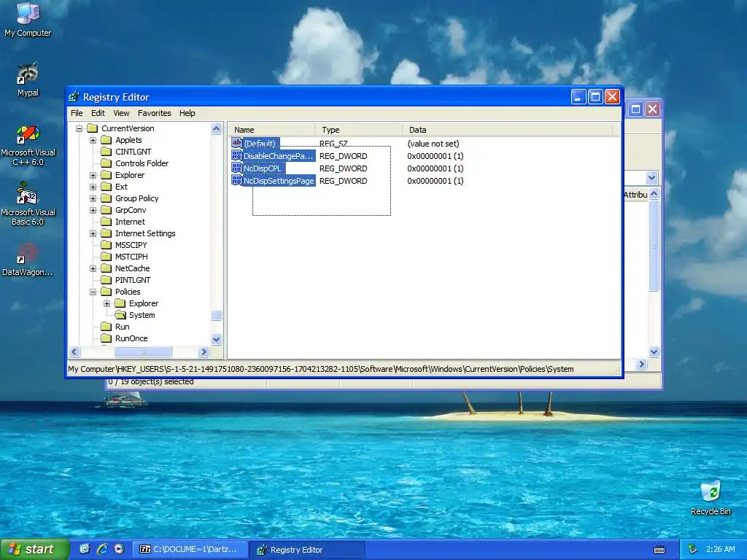This screenshot has height=560, width=747.
Task: Click the tree horizontal scrollbar thumb
Action: click(x=143, y=352)
